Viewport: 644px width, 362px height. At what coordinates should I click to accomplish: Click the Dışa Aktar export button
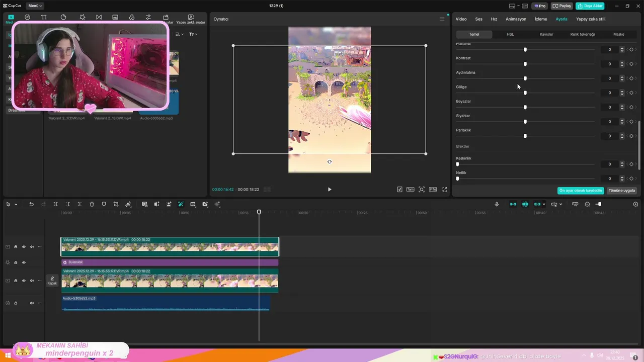click(x=590, y=6)
